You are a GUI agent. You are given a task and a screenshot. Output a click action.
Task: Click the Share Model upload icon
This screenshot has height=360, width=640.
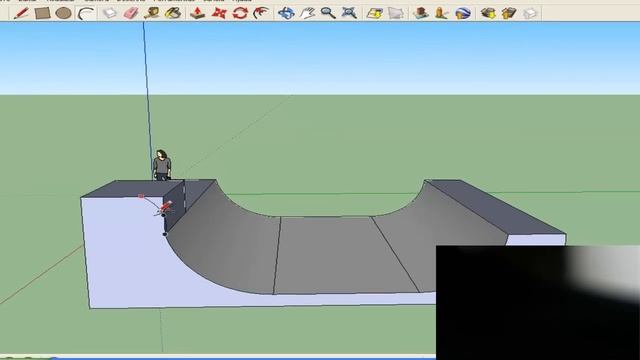point(509,13)
